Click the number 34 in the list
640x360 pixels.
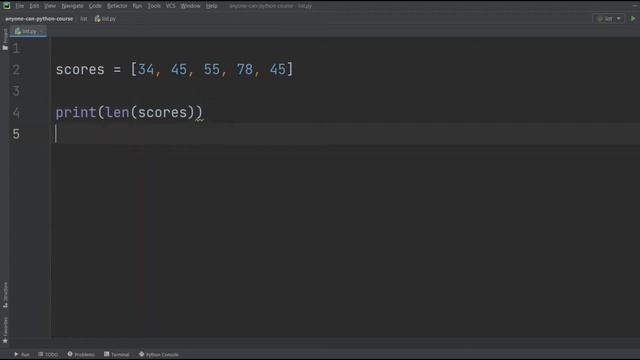coord(146,70)
